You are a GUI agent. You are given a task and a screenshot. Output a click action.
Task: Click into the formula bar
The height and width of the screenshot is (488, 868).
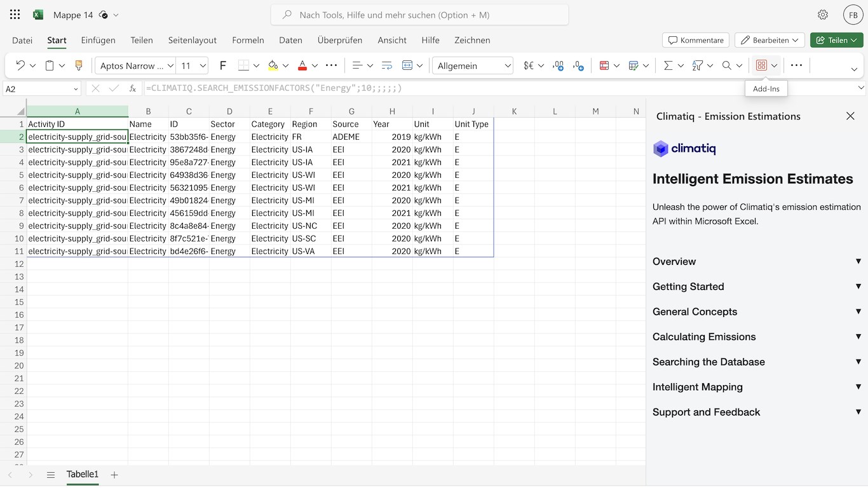[x=499, y=88]
